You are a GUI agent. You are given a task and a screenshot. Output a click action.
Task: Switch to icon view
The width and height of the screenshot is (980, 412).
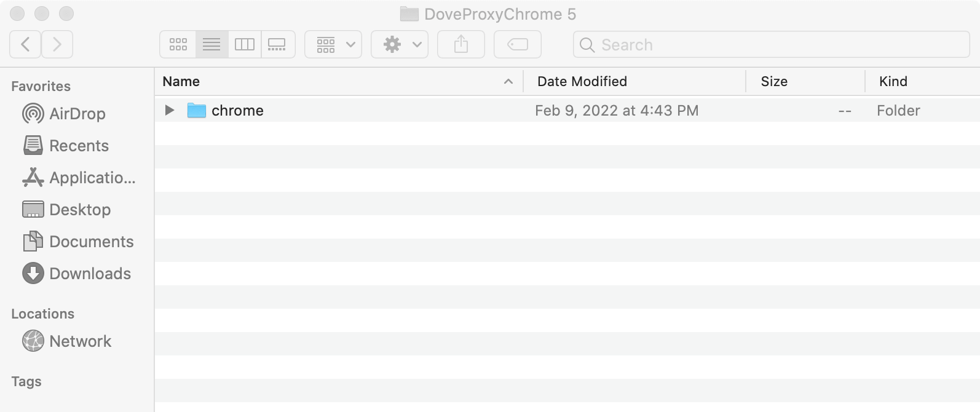tap(178, 44)
